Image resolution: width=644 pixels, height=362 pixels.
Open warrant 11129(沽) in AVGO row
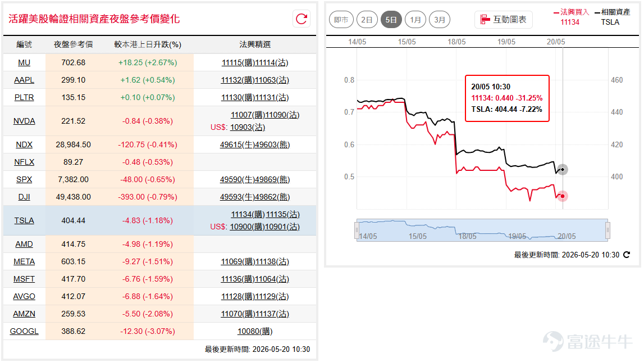(272, 297)
